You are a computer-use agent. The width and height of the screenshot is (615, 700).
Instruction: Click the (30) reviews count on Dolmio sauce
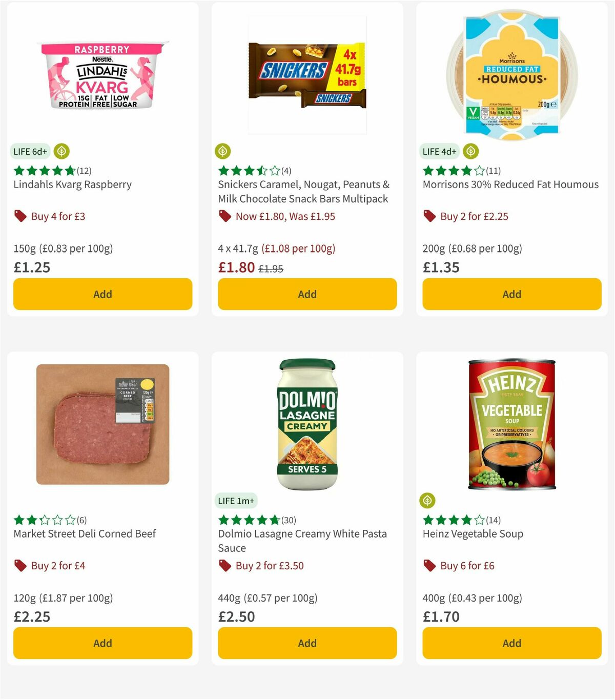[x=289, y=520]
